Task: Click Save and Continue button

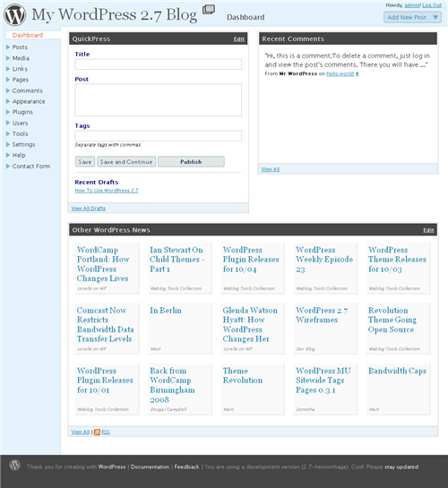Action: tap(126, 162)
